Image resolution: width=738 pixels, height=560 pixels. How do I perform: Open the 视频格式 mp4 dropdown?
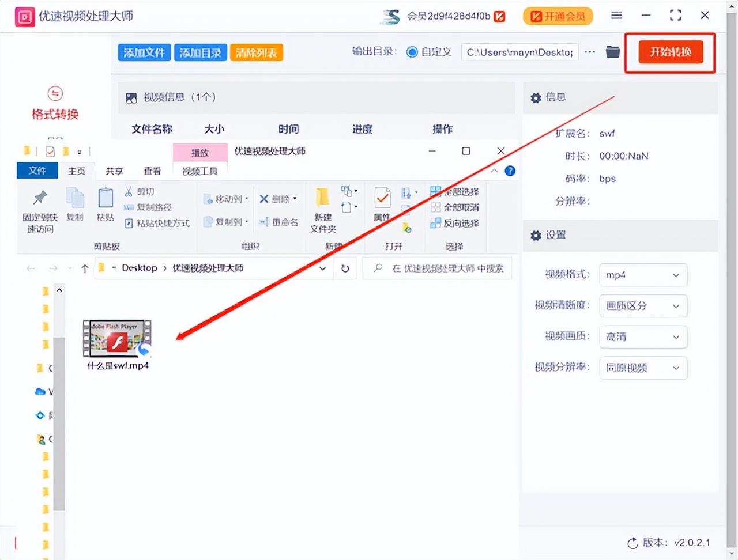pyautogui.click(x=643, y=275)
